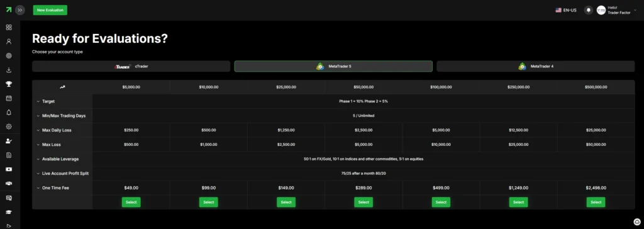Click the 'Phase 1 = 10% Phase 2 = 5%' text
The image size is (644, 229).
(364, 101)
